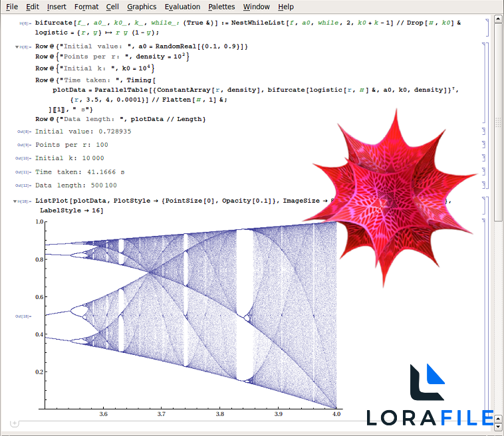The height and width of the screenshot is (436, 504).
Task: Select the bifurcate definition cell bracket
Action: click(487, 27)
